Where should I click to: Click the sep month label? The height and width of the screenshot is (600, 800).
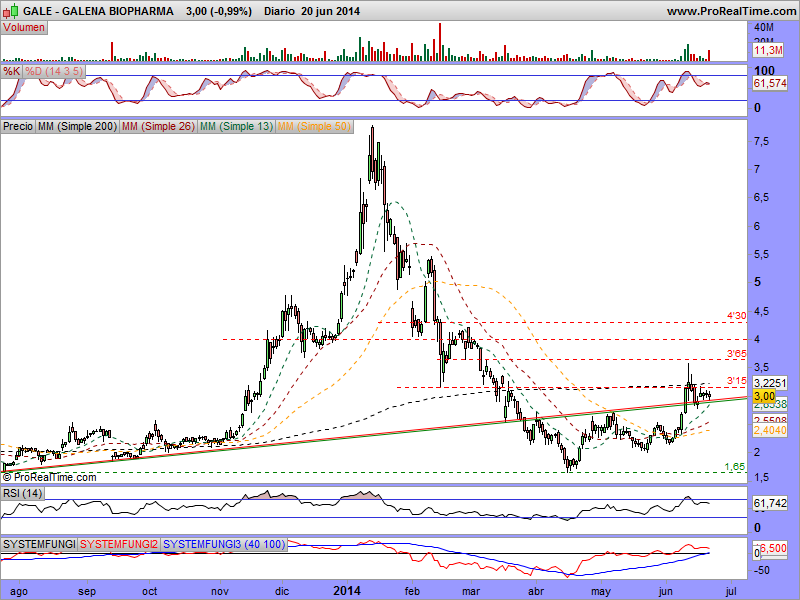tap(87, 591)
